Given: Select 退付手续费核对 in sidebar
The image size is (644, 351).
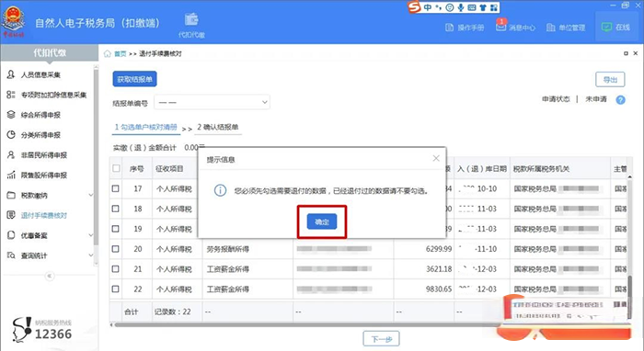Looking at the screenshot, I should coord(44,215).
